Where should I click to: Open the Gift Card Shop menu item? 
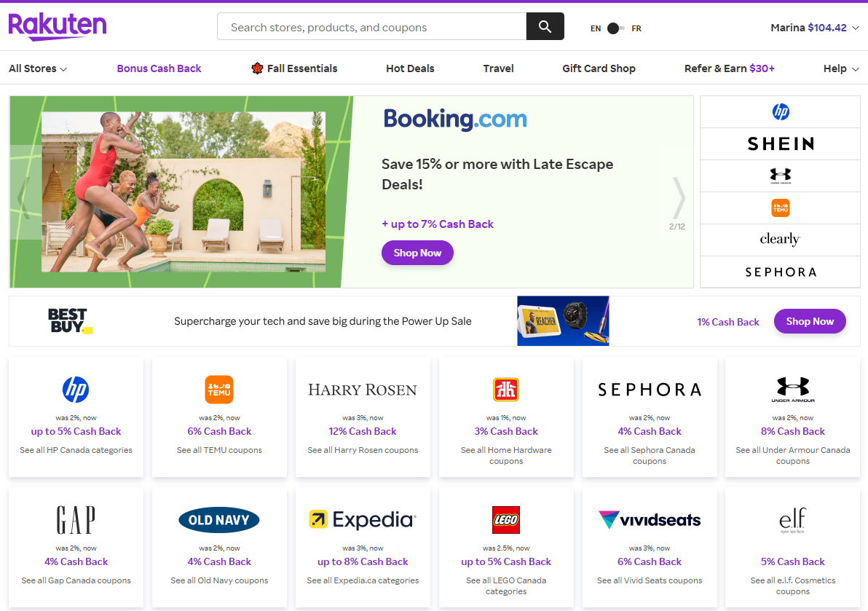(x=599, y=68)
